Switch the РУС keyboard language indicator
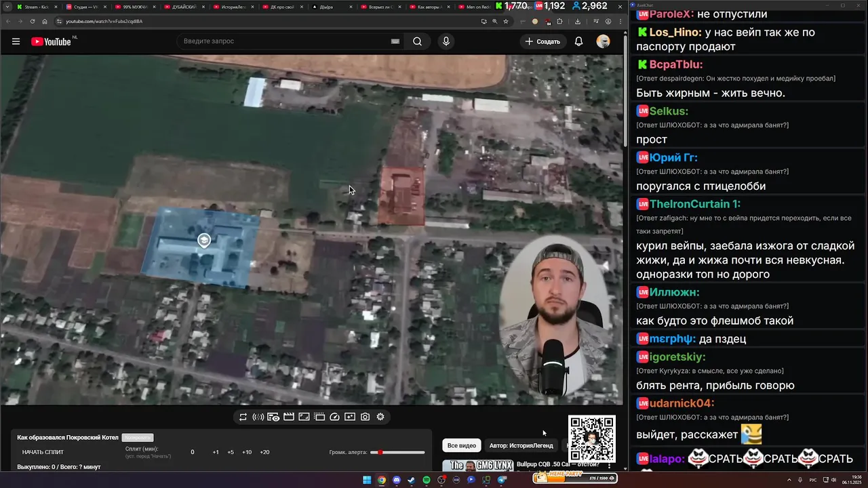This screenshot has height=488, width=868. [x=814, y=480]
